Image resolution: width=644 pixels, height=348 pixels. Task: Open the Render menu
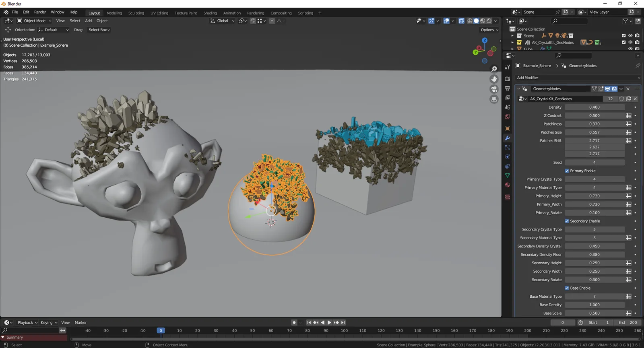(40, 12)
